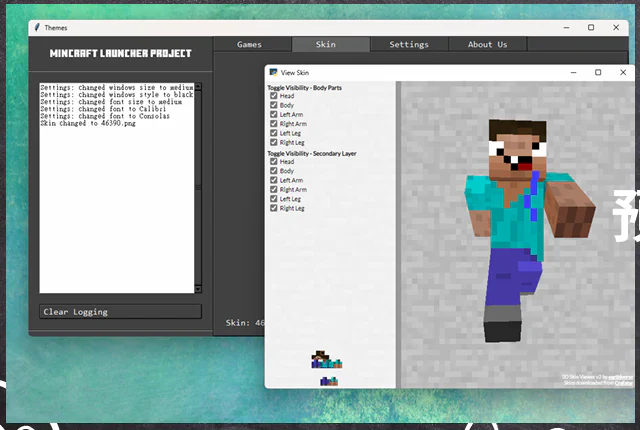Hide the Secondary Layer Body

274,171
